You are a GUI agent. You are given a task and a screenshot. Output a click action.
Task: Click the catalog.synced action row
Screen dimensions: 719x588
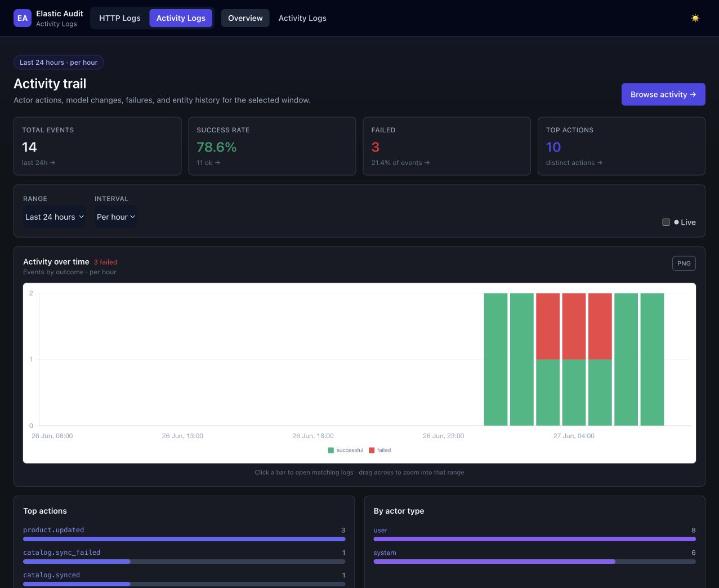184,580
